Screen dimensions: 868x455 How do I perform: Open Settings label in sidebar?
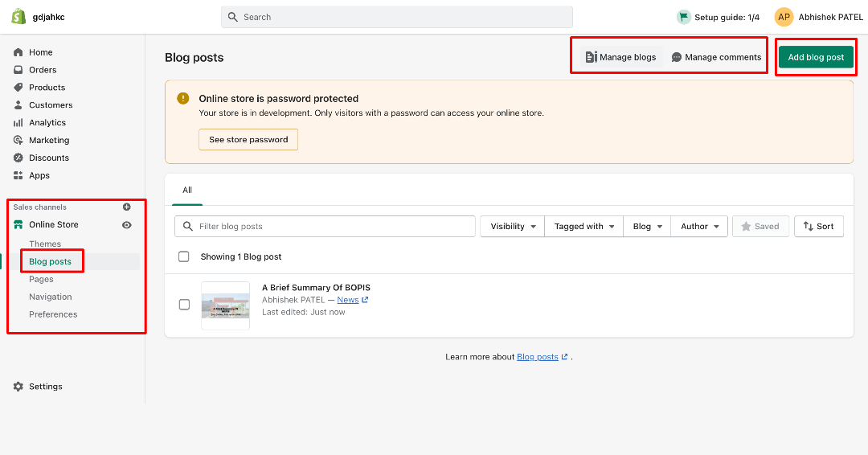pos(45,387)
